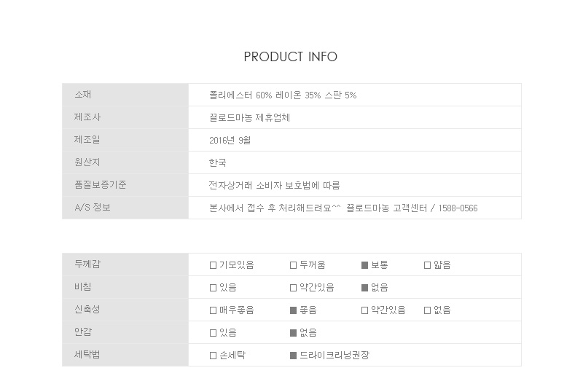Click the manufacture date 2016년 9월
The height and width of the screenshot is (392, 583).
pyautogui.click(x=230, y=140)
